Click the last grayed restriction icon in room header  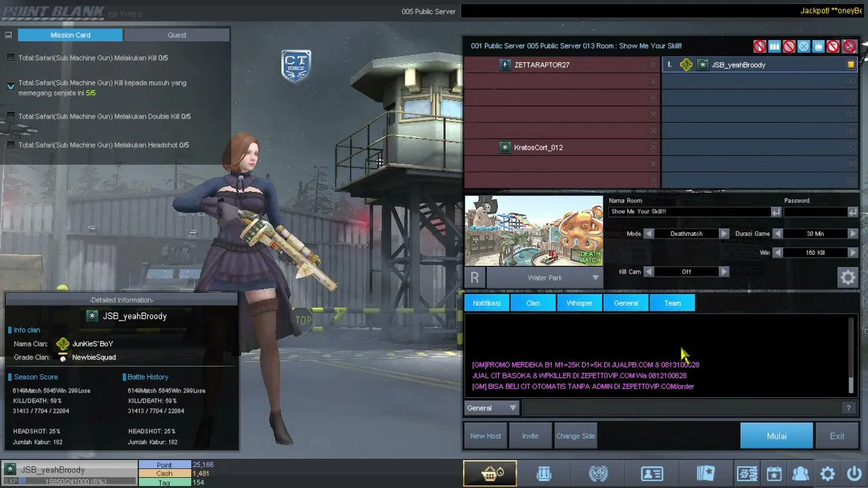[850, 46]
